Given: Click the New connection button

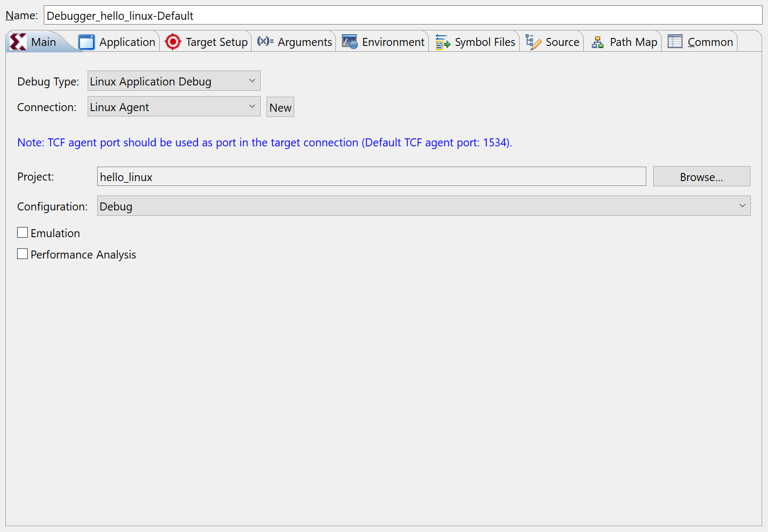Looking at the screenshot, I should coord(280,107).
